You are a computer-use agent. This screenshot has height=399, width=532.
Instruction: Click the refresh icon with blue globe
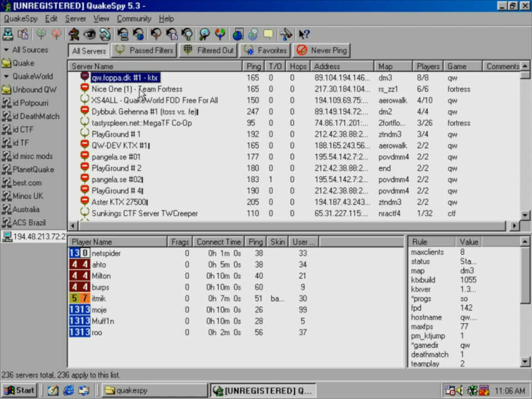(x=139, y=34)
